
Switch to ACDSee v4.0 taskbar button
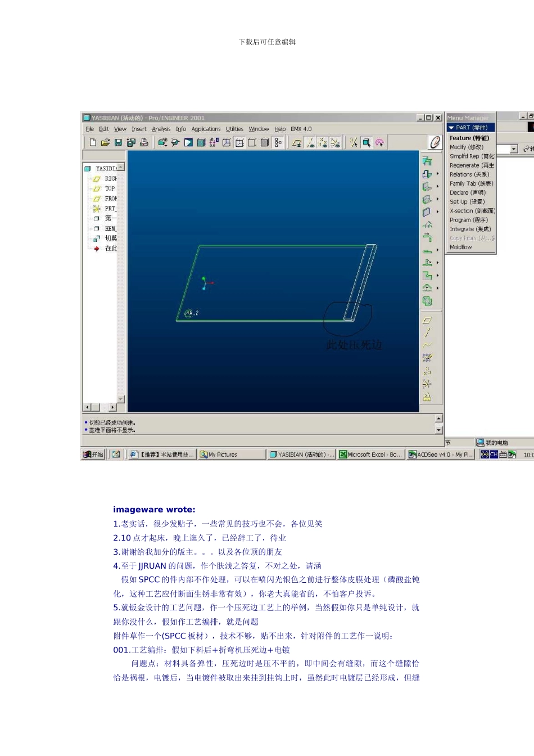click(441, 454)
